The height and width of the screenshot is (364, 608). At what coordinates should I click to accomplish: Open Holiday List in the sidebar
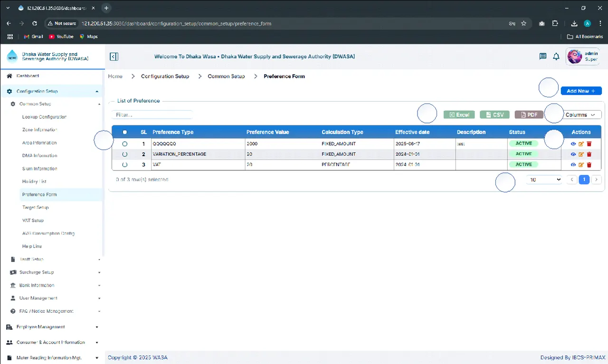(x=34, y=182)
